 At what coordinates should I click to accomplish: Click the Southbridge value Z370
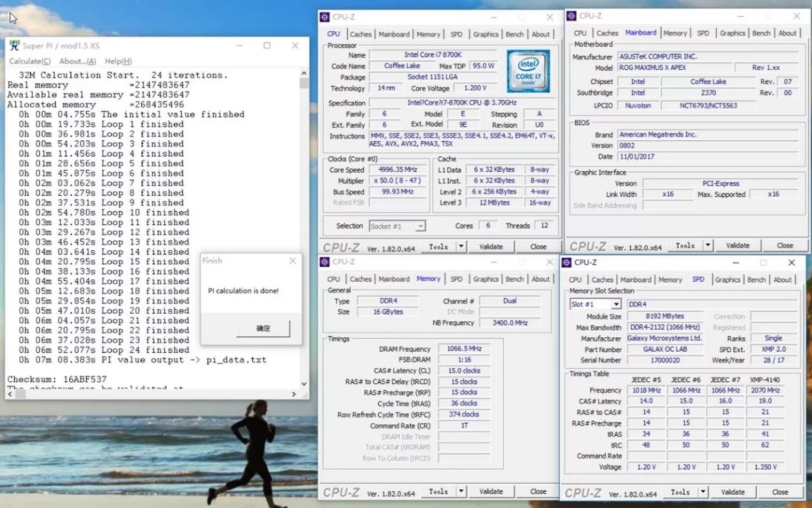pos(709,93)
